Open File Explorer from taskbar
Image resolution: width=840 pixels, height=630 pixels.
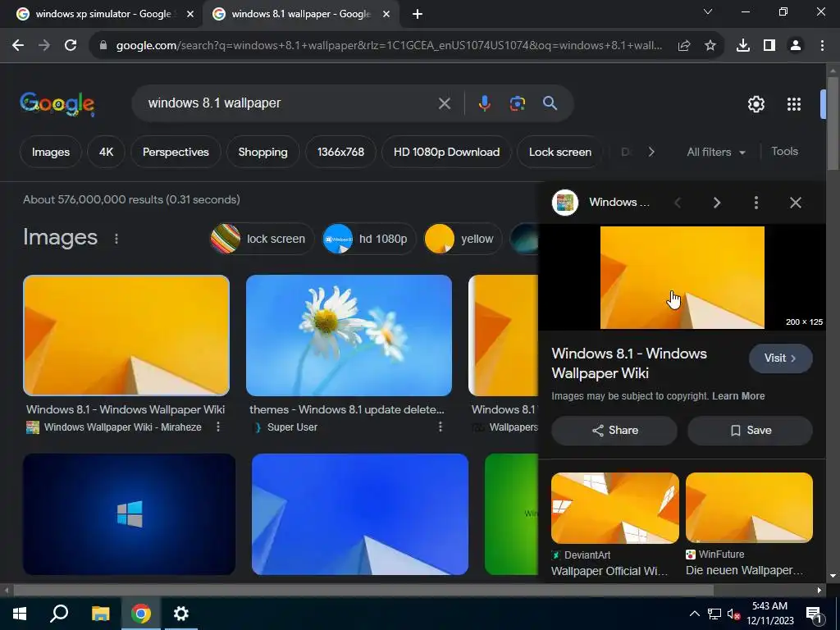[100, 614]
